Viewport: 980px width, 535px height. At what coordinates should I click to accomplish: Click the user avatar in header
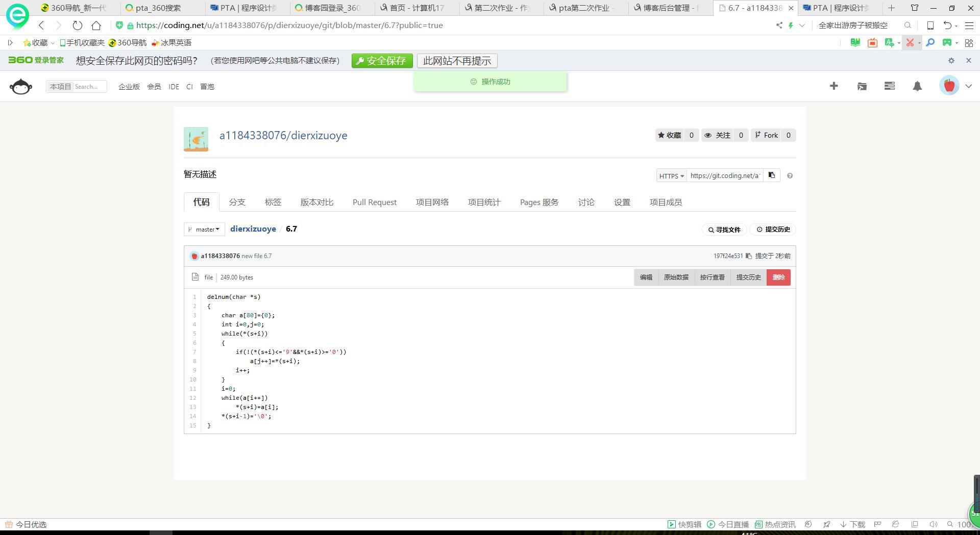pyautogui.click(x=949, y=86)
